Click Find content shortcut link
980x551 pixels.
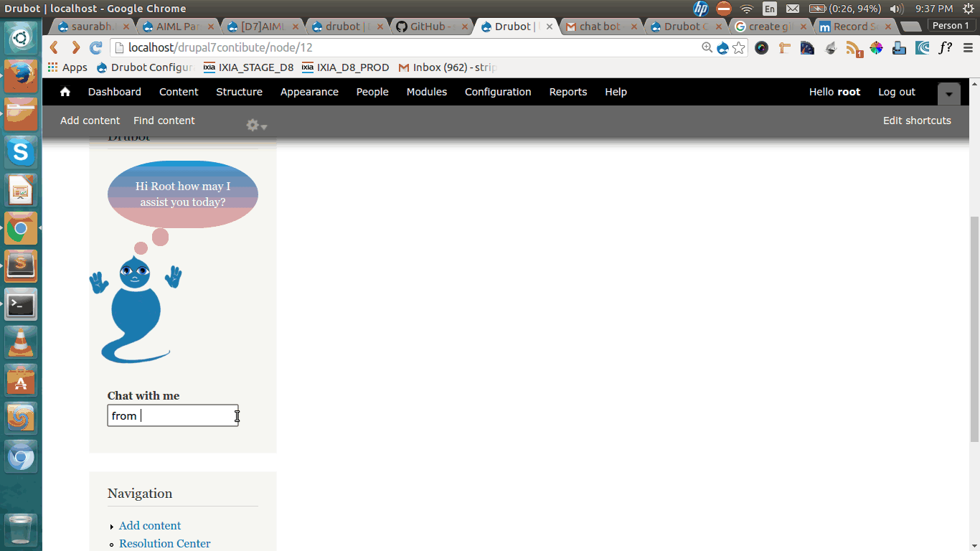(x=164, y=121)
